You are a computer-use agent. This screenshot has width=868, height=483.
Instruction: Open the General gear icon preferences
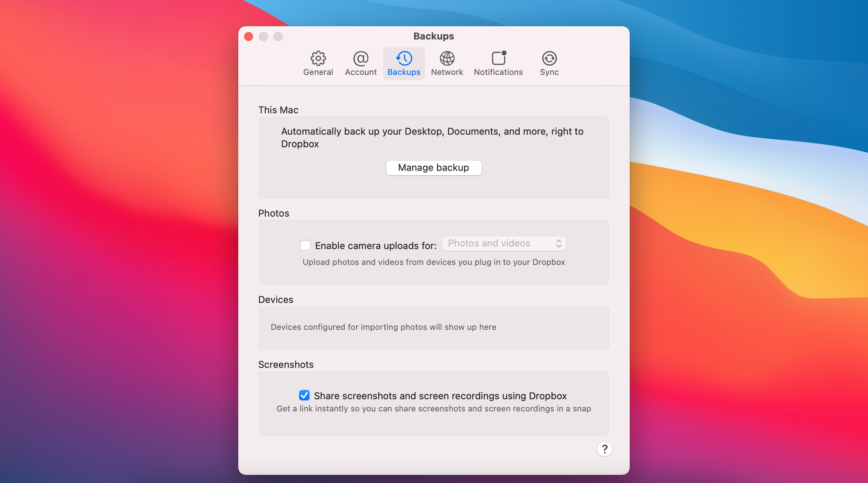[318, 58]
